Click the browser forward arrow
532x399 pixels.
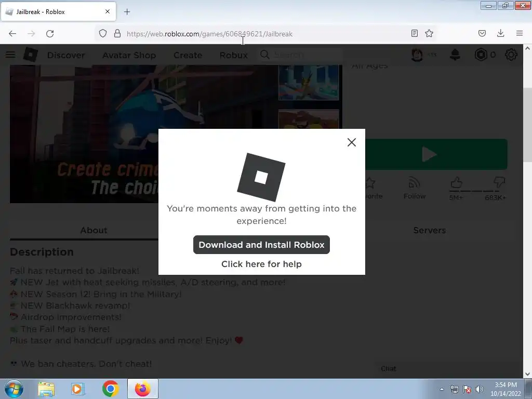pyautogui.click(x=31, y=34)
